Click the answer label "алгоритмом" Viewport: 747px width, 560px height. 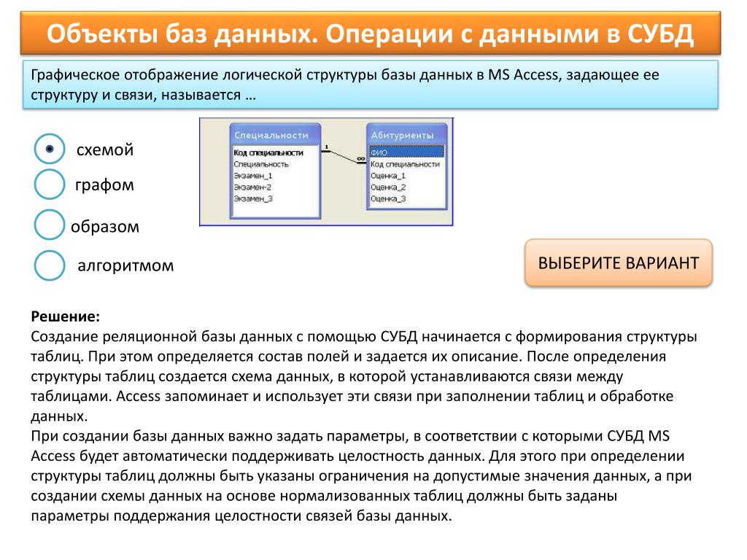(x=125, y=265)
